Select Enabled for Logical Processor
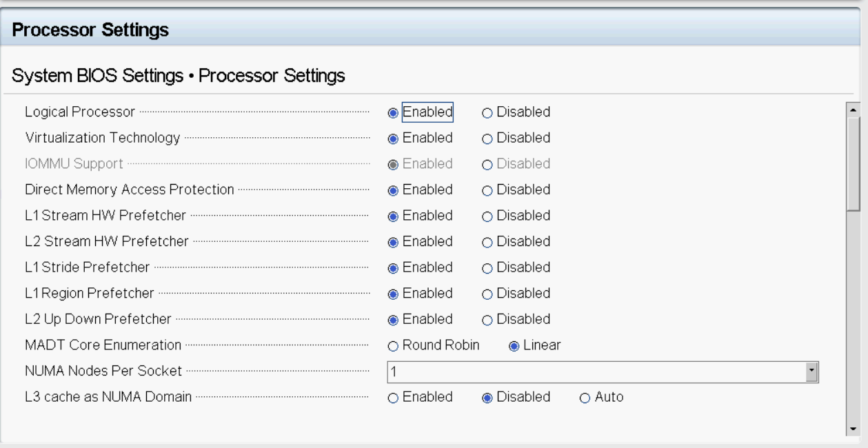 394,112
